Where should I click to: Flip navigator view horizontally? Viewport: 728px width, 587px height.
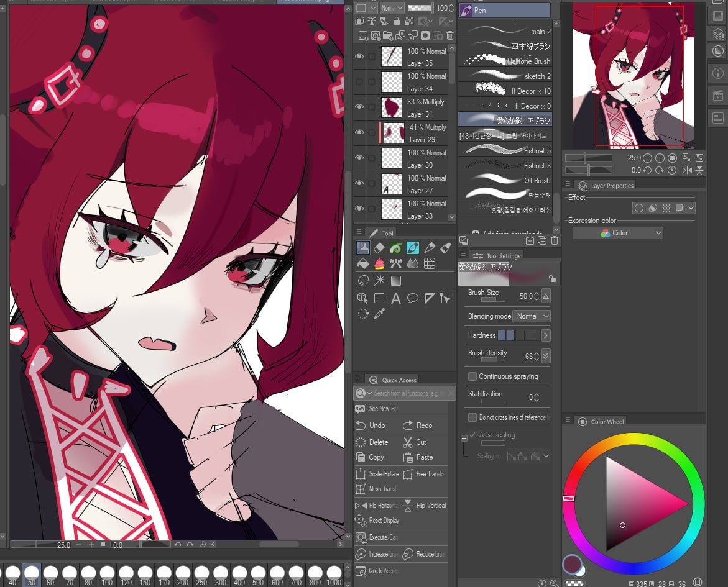687,170
